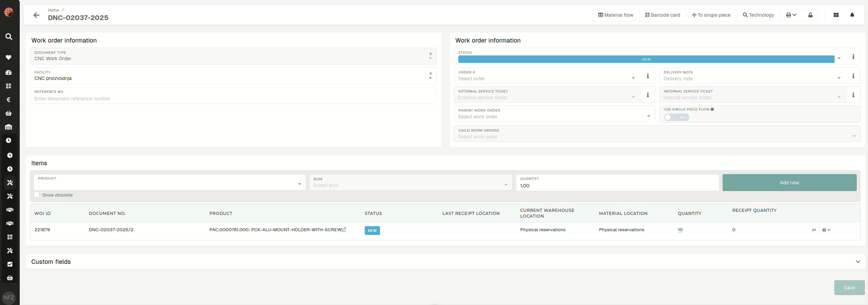Select the highlighted tools icon in sidebar
This screenshot has height=305, width=868.
tap(10, 183)
